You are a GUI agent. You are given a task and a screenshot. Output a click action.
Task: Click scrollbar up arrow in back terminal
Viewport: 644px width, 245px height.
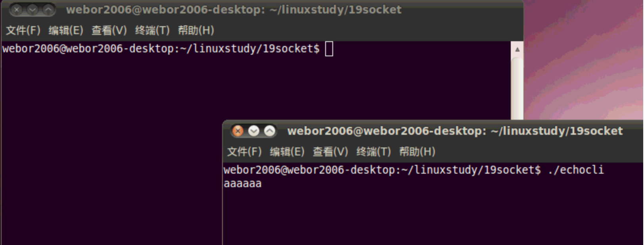[x=517, y=50]
